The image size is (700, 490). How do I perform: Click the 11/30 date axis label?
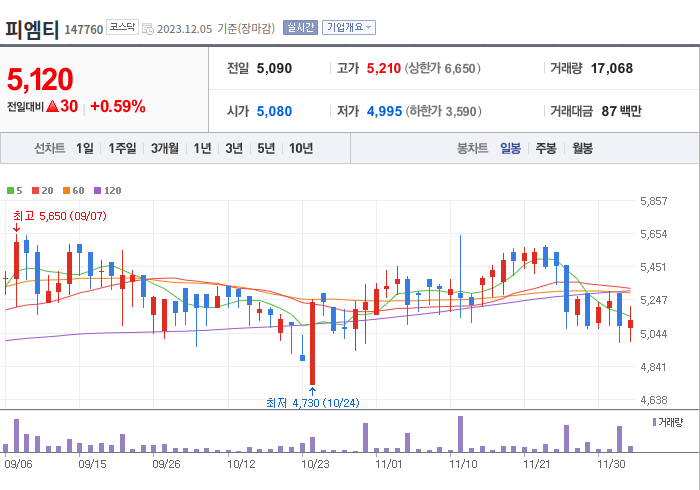click(x=611, y=464)
